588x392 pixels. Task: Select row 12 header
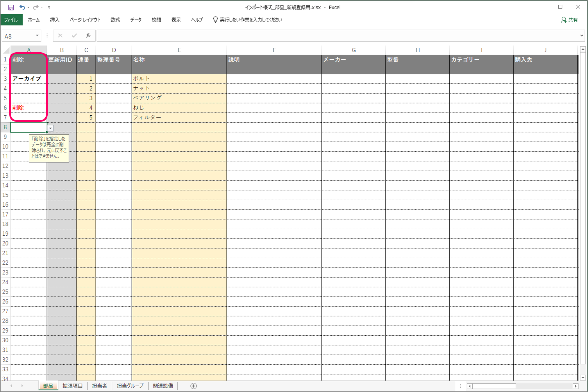(5, 166)
